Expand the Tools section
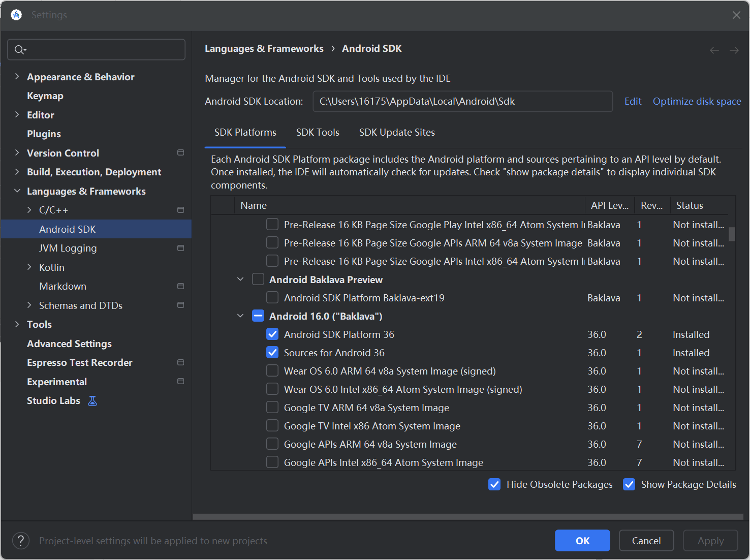Viewport: 750px width, 560px height. point(17,324)
